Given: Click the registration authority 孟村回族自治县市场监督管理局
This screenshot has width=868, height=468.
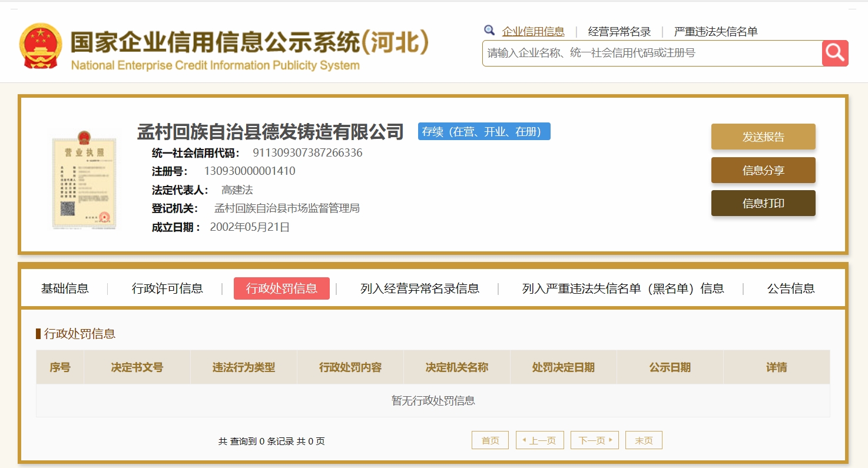Looking at the screenshot, I should click(287, 208).
